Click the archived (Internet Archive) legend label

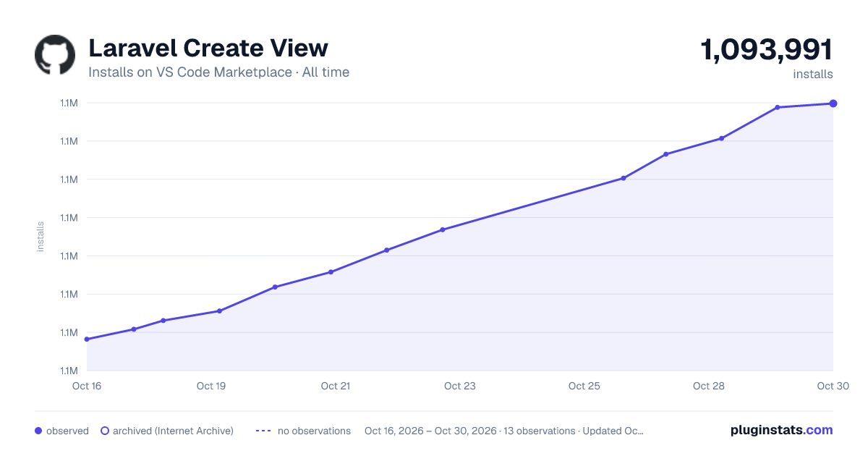[173, 431]
